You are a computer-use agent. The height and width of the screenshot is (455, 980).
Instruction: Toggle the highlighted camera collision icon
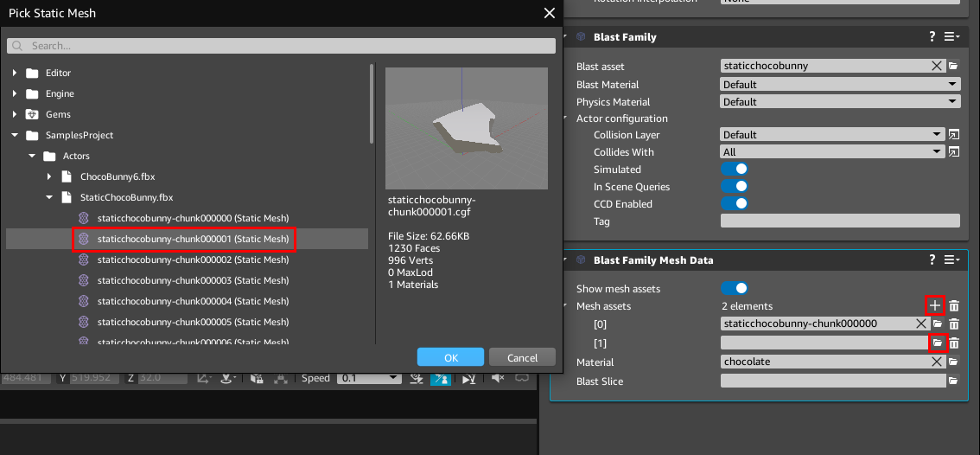pyautogui.click(x=441, y=378)
